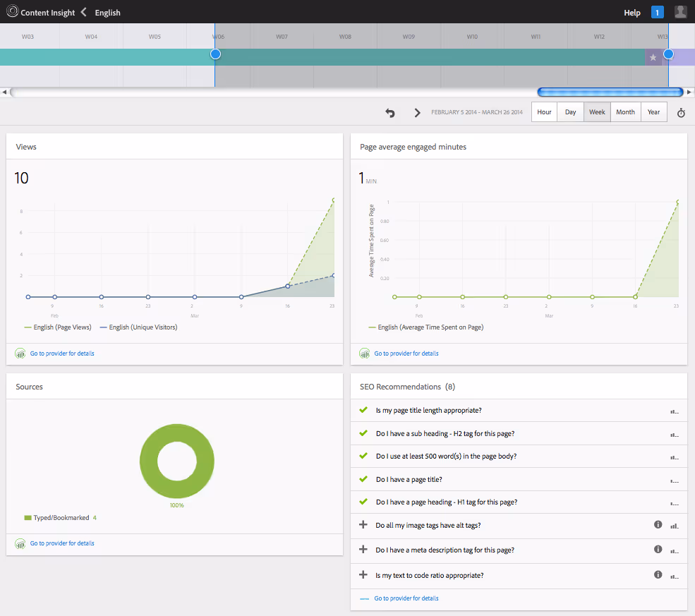Click the notification badge showing 1
Image resolution: width=695 pixels, height=616 pixels.
click(x=658, y=12)
